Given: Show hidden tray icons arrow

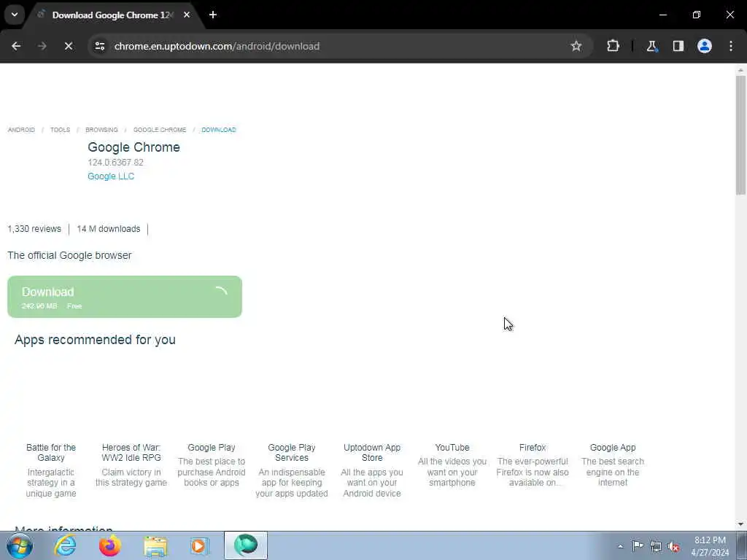Looking at the screenshot, I should pos(620,546).
